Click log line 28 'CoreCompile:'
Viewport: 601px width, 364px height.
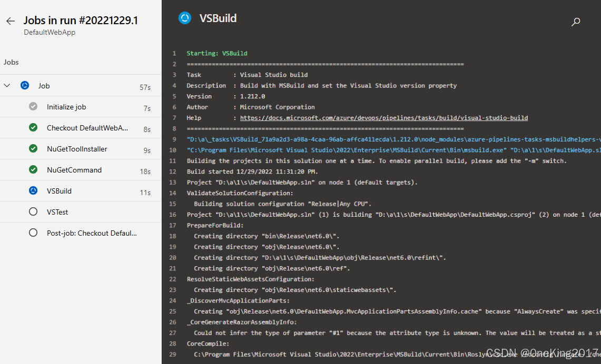pos(208,343)
